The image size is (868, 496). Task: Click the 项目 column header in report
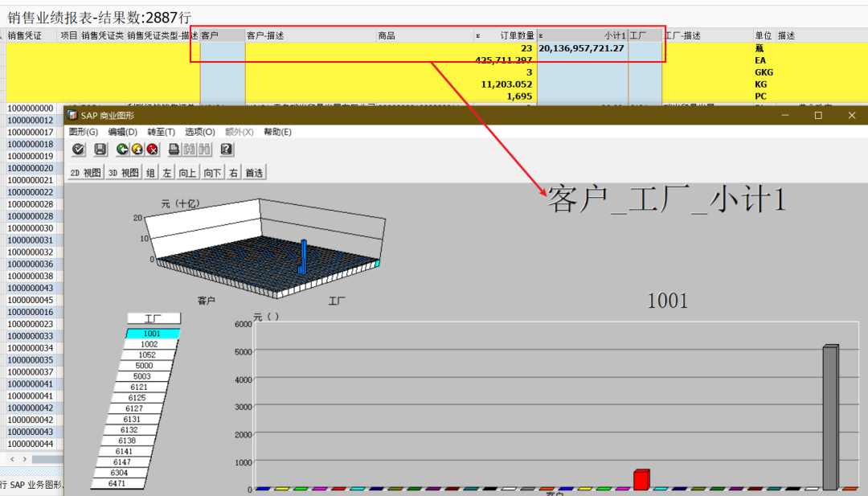click(68, 35)
